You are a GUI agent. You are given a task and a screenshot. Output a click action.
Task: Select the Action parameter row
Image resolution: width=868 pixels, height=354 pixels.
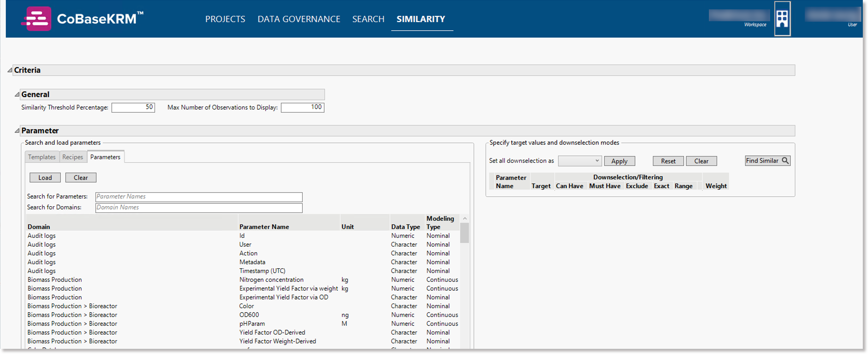pos(243,253)
